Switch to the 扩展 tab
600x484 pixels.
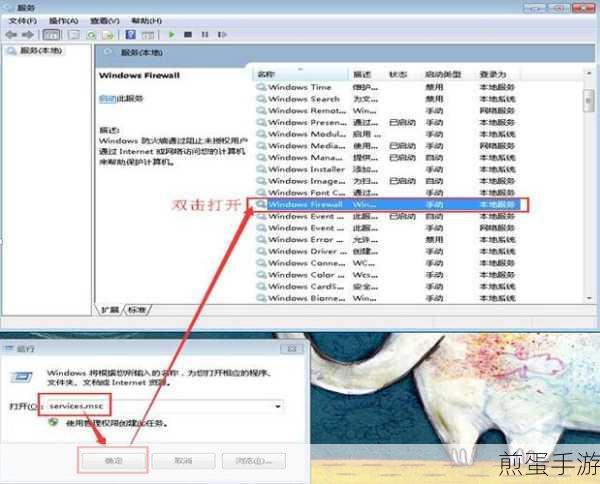(x=110, y=310)
